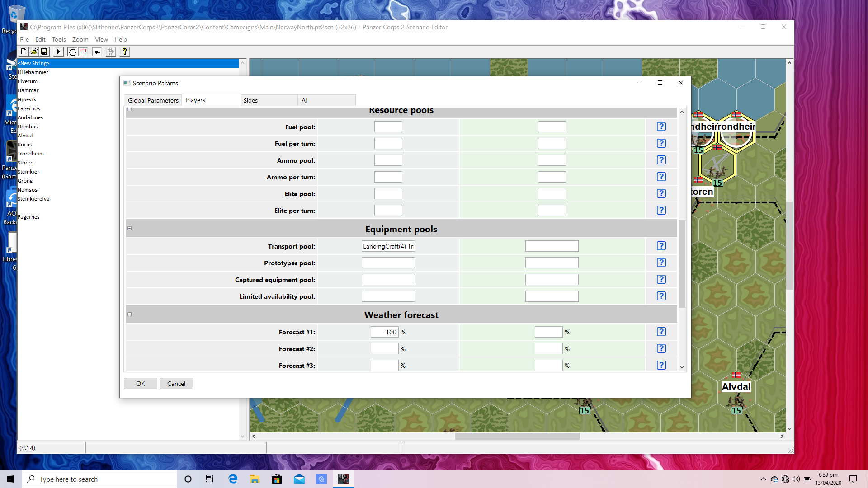
Task: Show help for Forecast #2
Action: (x=661, y=349)
